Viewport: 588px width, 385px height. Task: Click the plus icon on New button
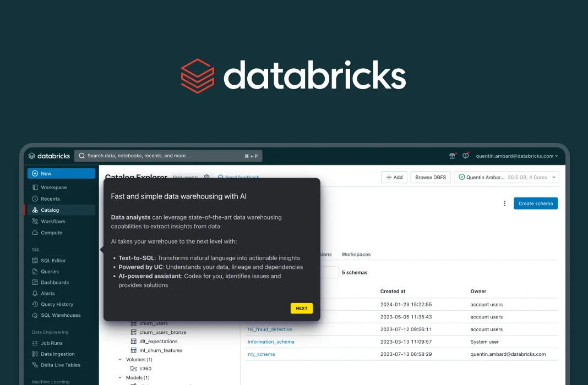(x=35, y=173)
